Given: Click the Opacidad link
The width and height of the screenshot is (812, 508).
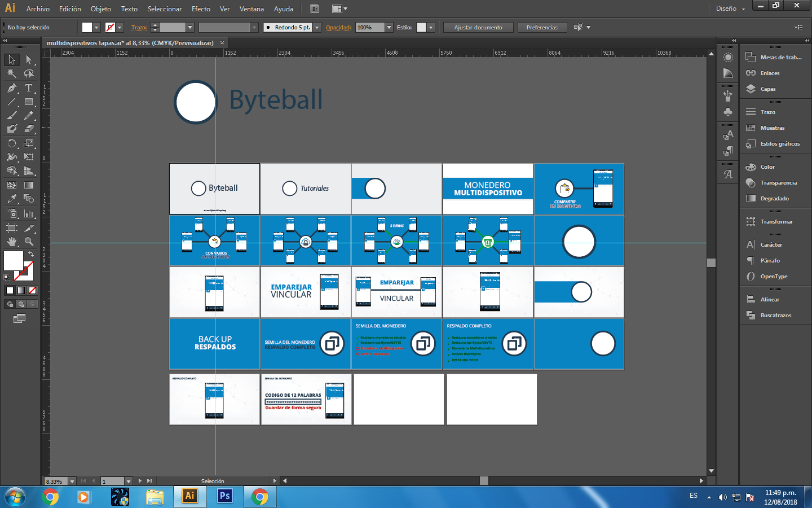Looking at the screenshot, I should pos(338,28).
